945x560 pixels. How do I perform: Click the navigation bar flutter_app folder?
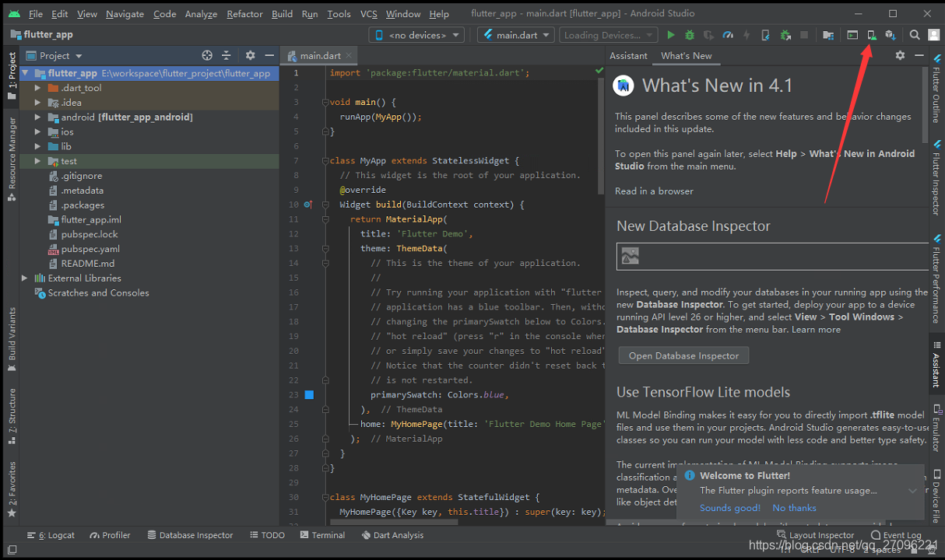click(x=42, y=34)
